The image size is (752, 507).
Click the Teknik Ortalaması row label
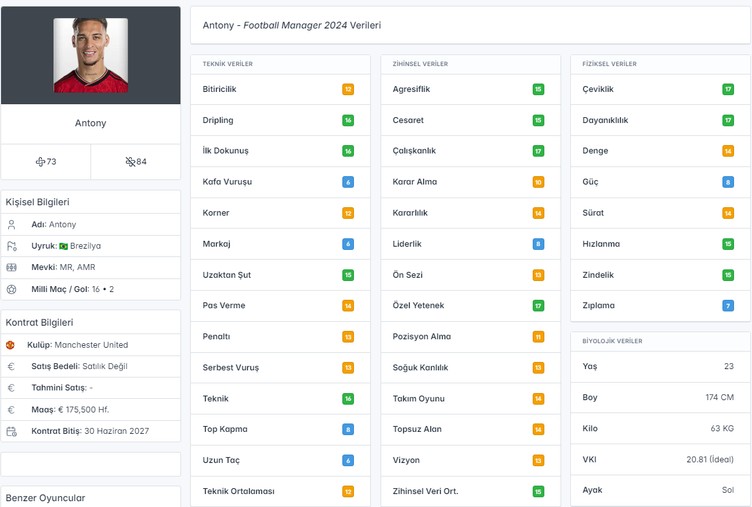point(238,491)
